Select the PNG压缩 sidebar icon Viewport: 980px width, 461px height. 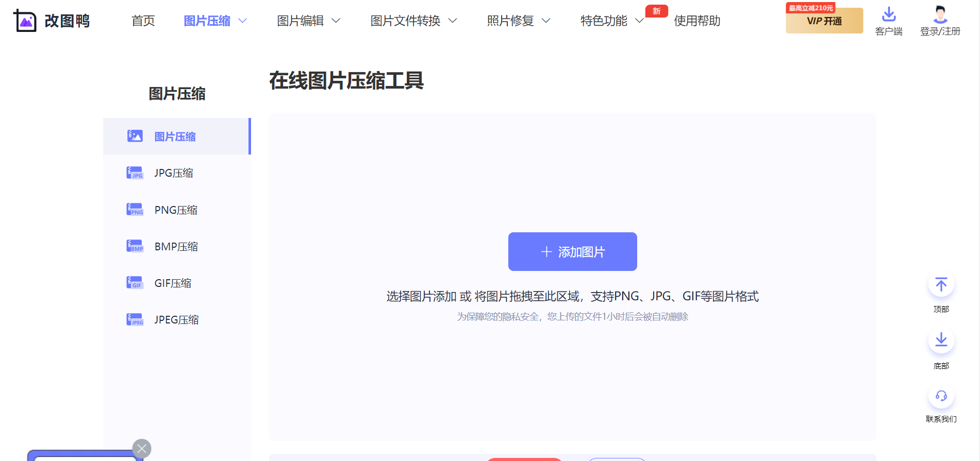[135, 210]
